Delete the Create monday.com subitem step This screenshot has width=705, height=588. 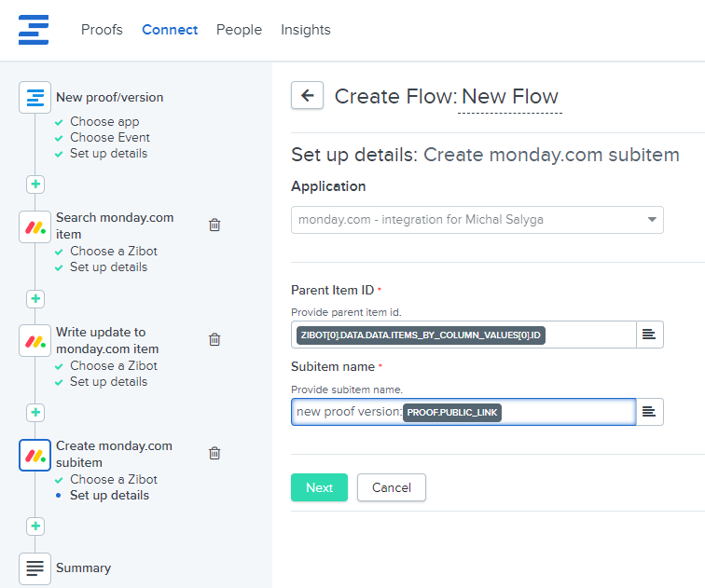[214, 453]
